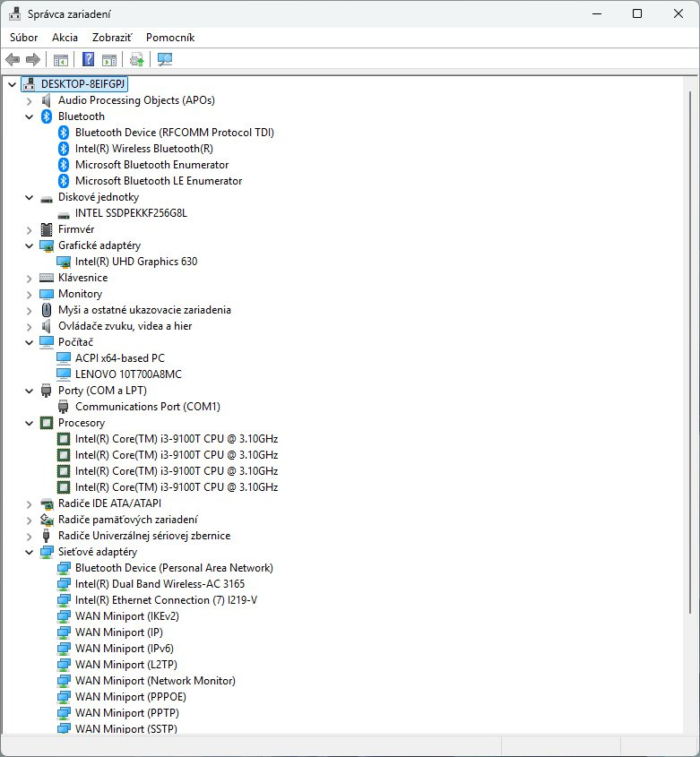Click the Update driver toolbar icon
Viewport: 700px width, 757px height.
pos(136,59)
